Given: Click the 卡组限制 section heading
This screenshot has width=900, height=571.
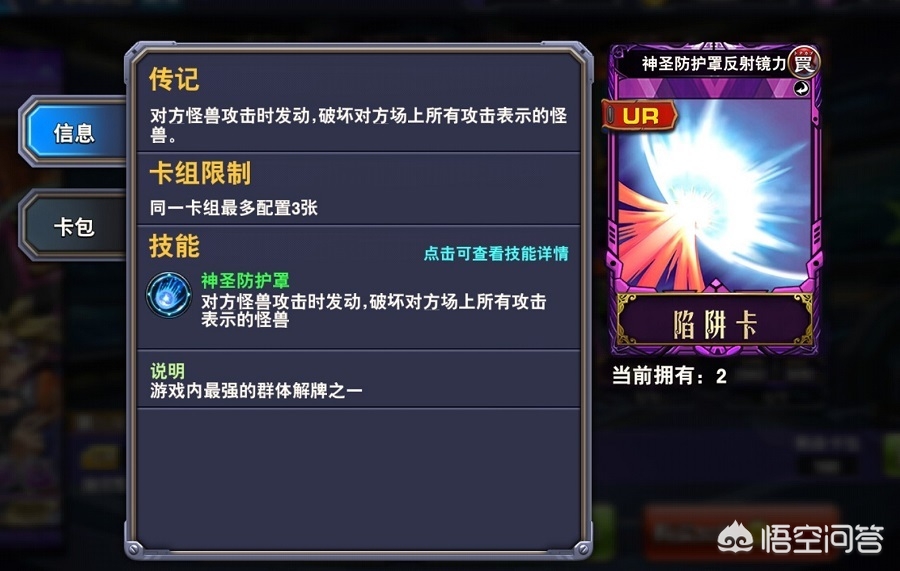Looking at the screenshot, I should [200, 173].
